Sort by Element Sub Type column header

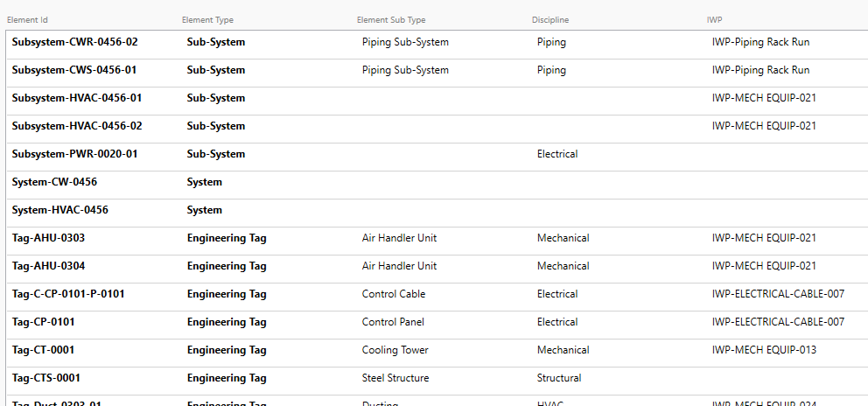391,20
